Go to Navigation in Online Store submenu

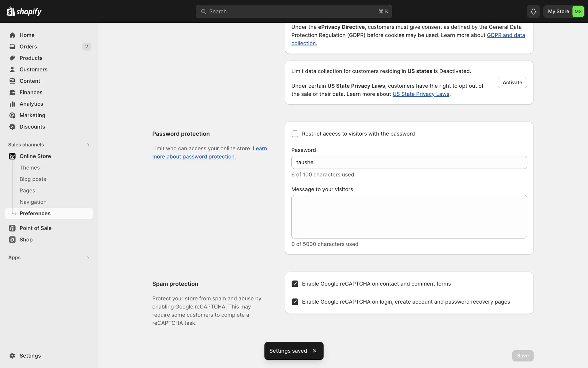tap(33, 202)
